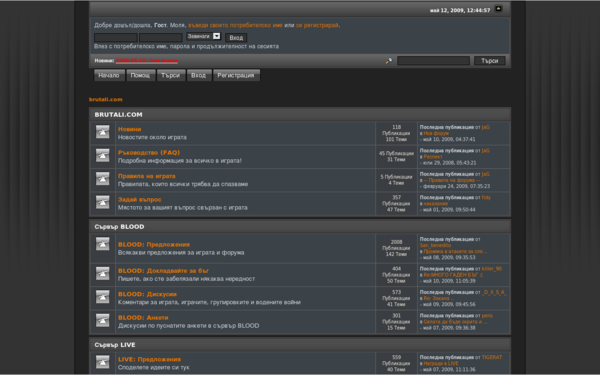Click '2008 Публикации' count in BLOOD: Предложения row

396,245
